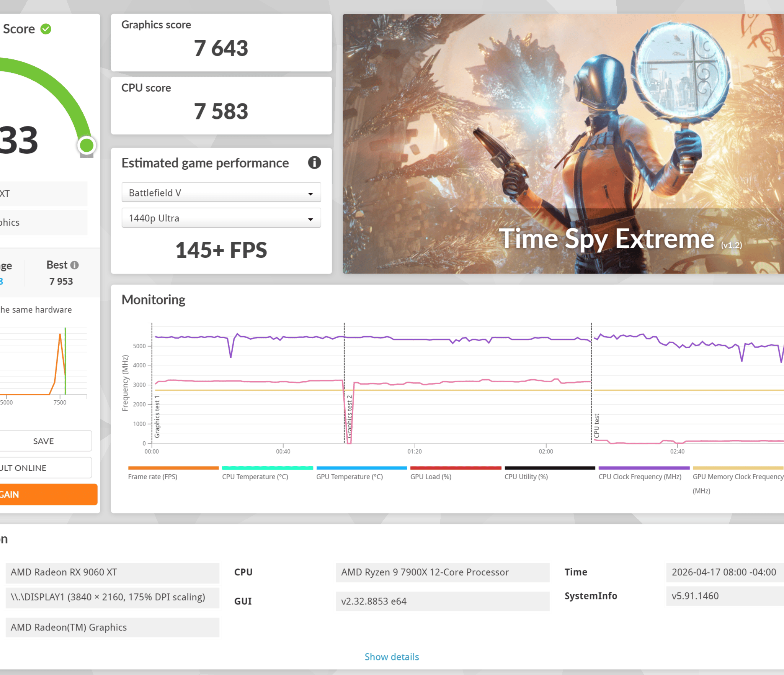Expand the 1440p Ultra resolution dropdown
The width and height of the screenshot is (784, 675).
(221, 218)
